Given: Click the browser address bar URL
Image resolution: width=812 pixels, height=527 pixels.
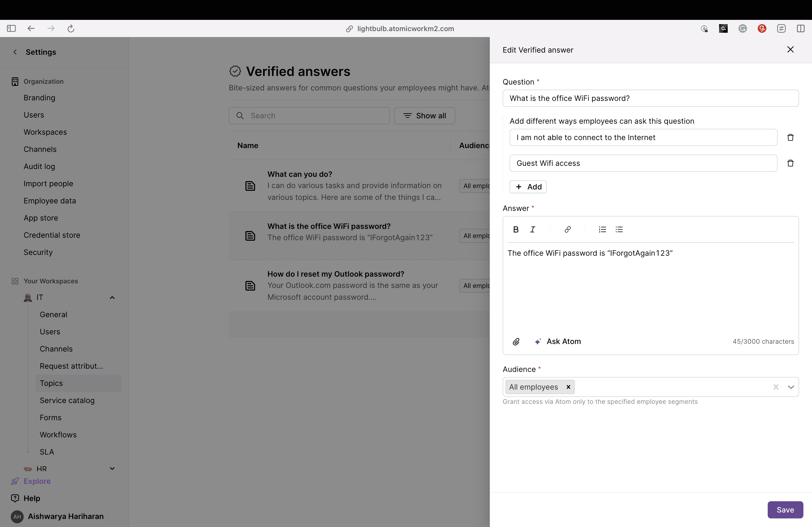Looking at the screenshot, I should pyautogui.click(x=406, y=29).
